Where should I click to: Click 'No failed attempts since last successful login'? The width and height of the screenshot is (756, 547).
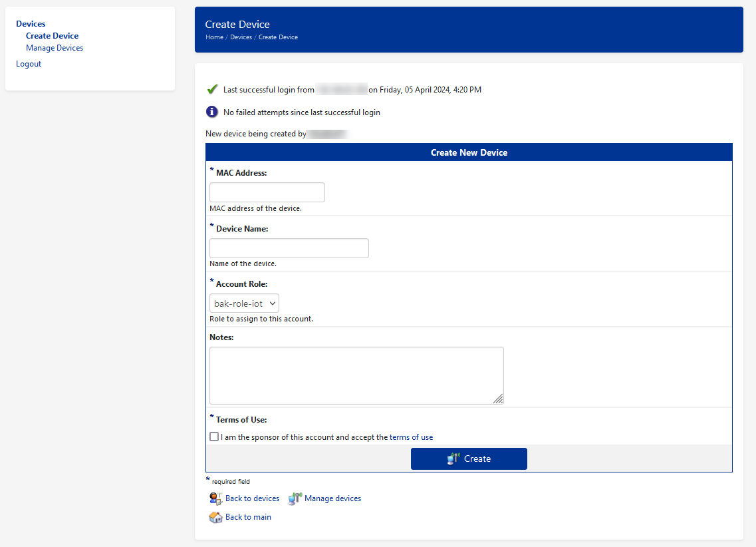302,112
